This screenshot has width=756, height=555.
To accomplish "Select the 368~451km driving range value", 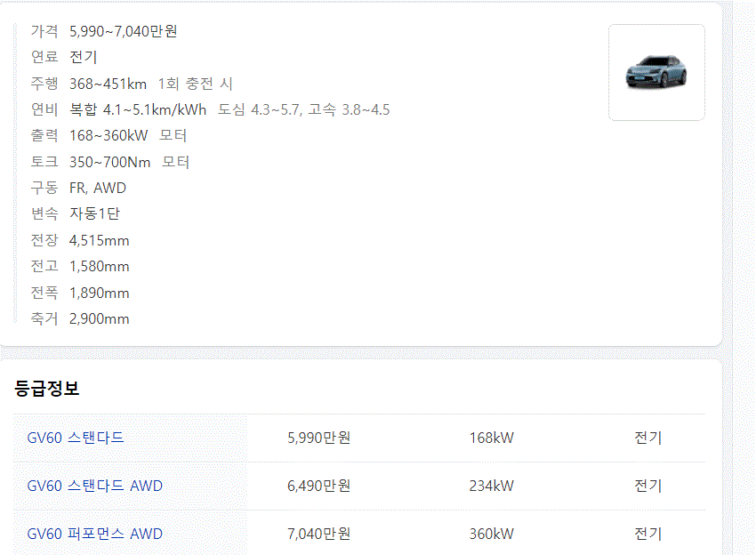I will coord(108,84).
